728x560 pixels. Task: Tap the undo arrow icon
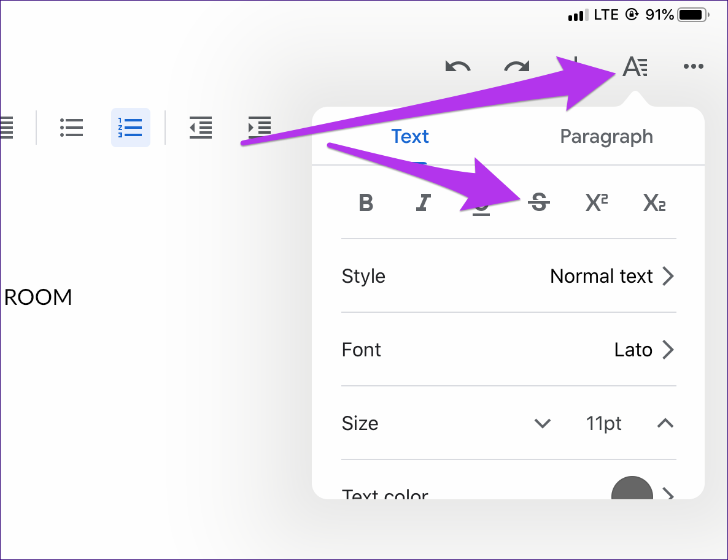tap(458, 66)
